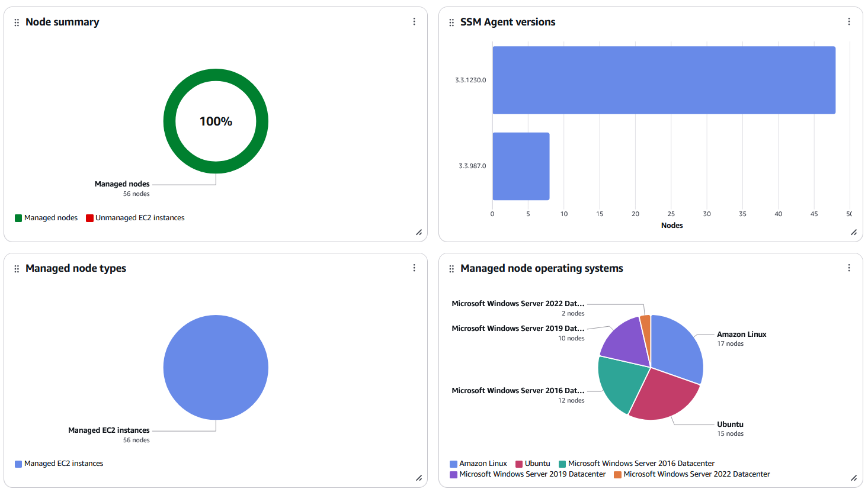Viewport: 868px width, 492px height.
Task: Click the Managed EC2 instances pie circle
Action: pyautogui.click(x=216, y=368)
